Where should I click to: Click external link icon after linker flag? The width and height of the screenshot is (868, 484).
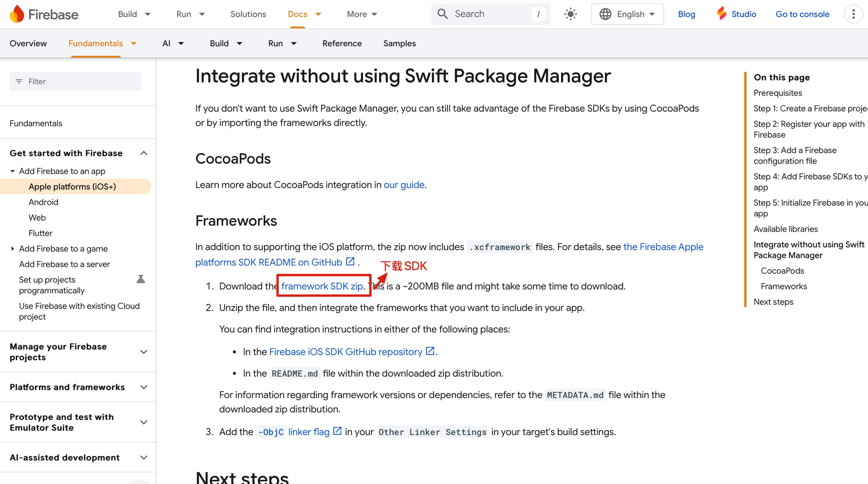pyautogui.click(x=337, y=431)
